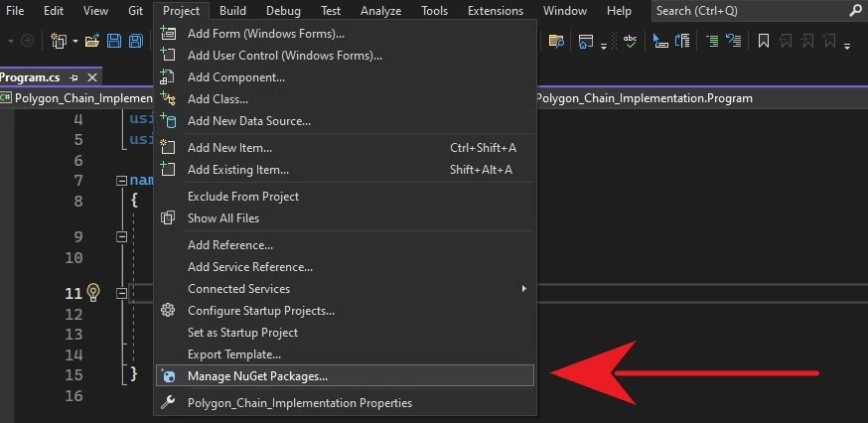Choose Add Class menu entry
Screen dimensions: 868x423
coord(345,99)
